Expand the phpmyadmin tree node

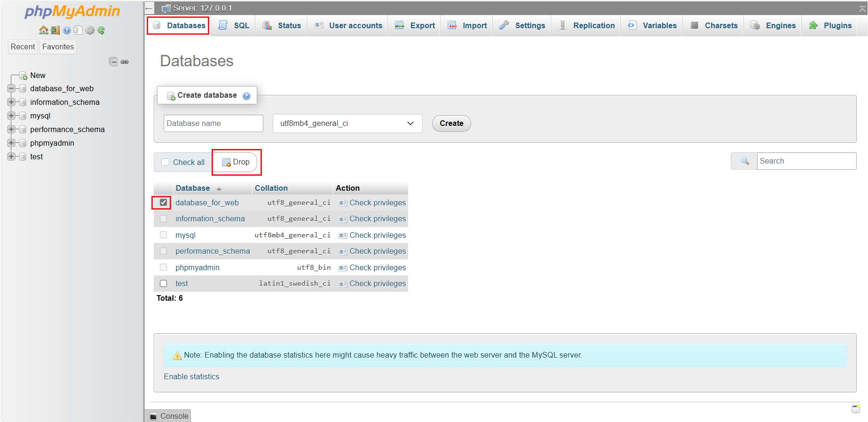11,143
